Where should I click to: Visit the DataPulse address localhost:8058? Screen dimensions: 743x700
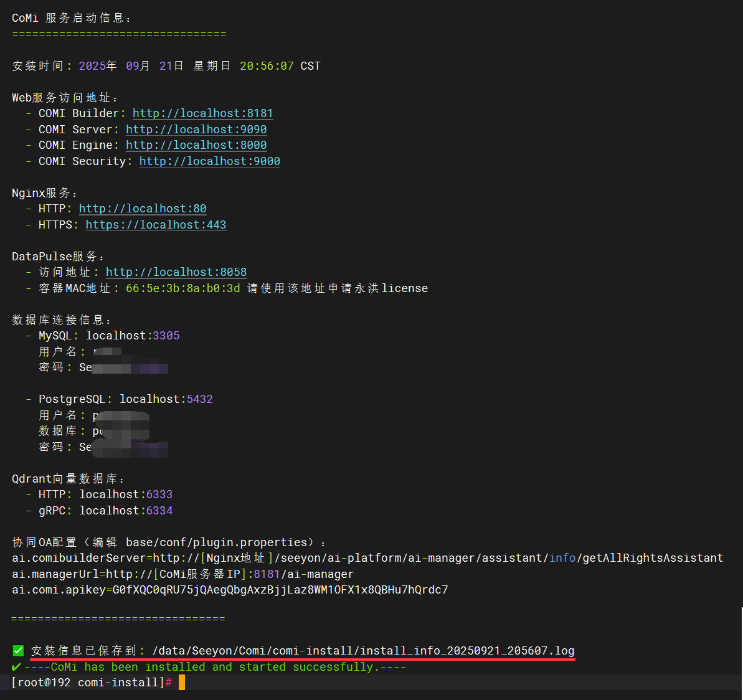(x=176, y=272)
